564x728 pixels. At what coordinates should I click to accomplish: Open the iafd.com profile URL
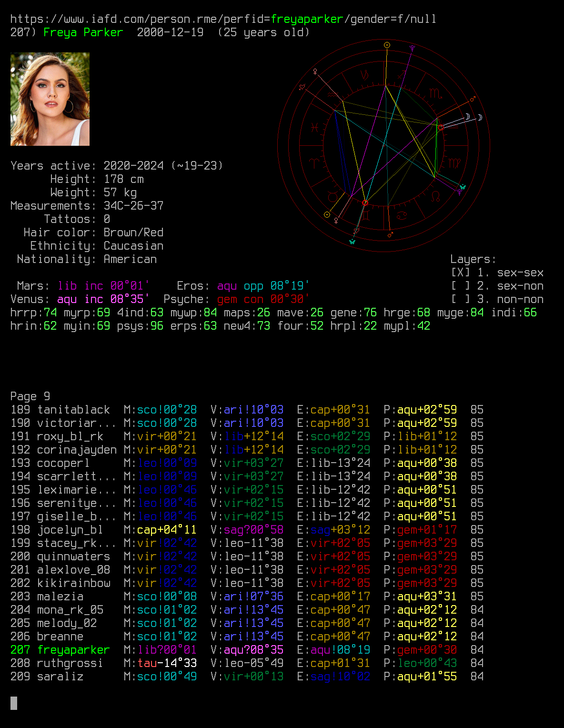223,19
